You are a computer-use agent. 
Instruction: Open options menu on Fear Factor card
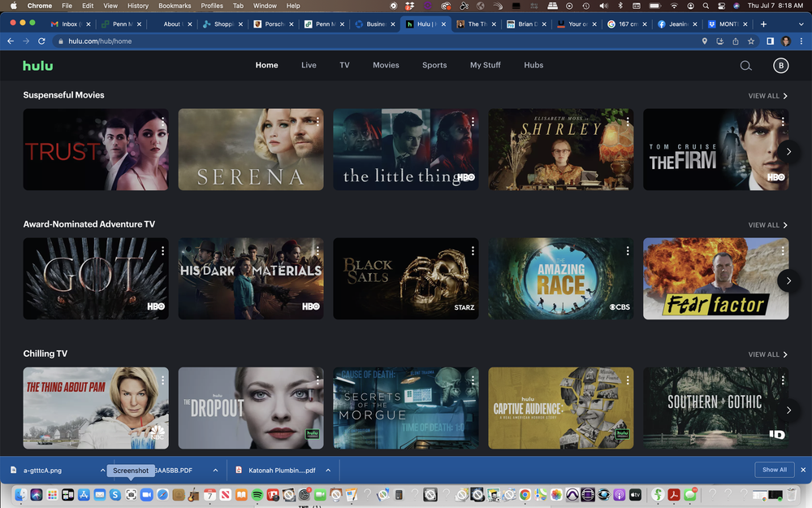point(783,251)
